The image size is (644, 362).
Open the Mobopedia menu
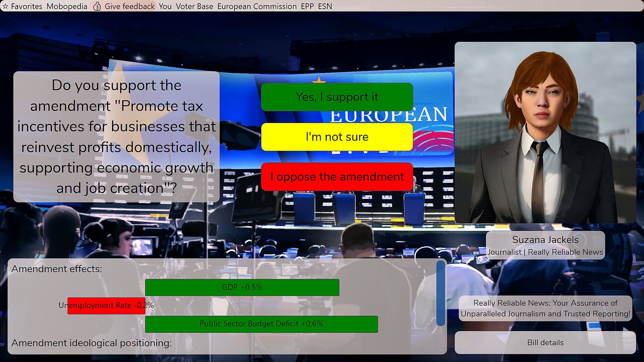click(x=67, y=6)
